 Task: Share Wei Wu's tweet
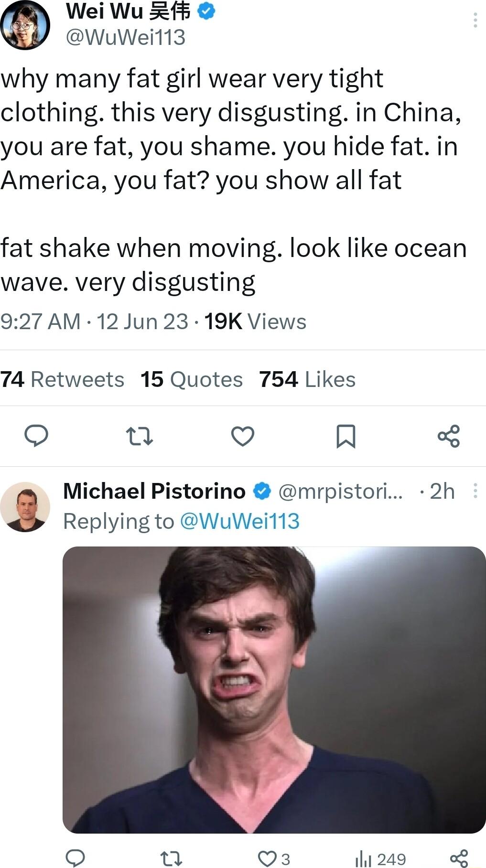point(450,437)
